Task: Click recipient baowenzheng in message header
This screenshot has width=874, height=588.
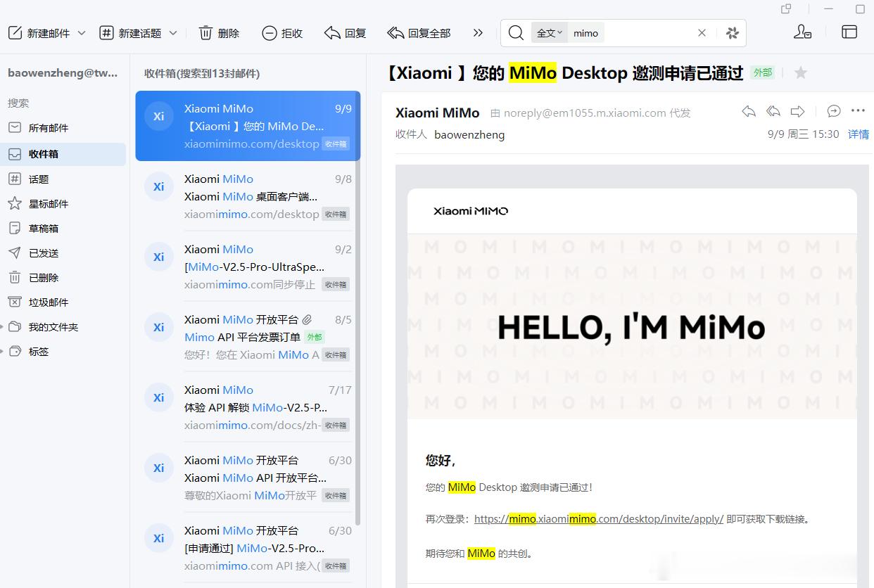Action: 469,134
